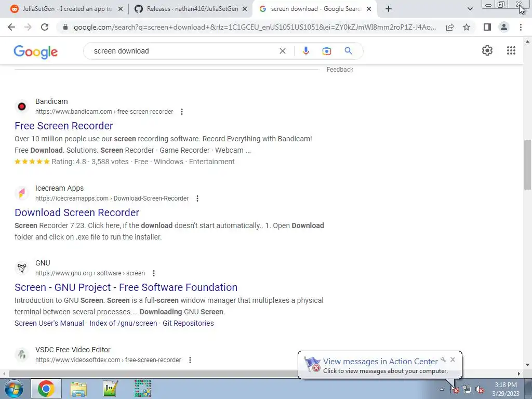
Task: Open the grid puzzle taskbar app
Action: click(x=142, y=389)
